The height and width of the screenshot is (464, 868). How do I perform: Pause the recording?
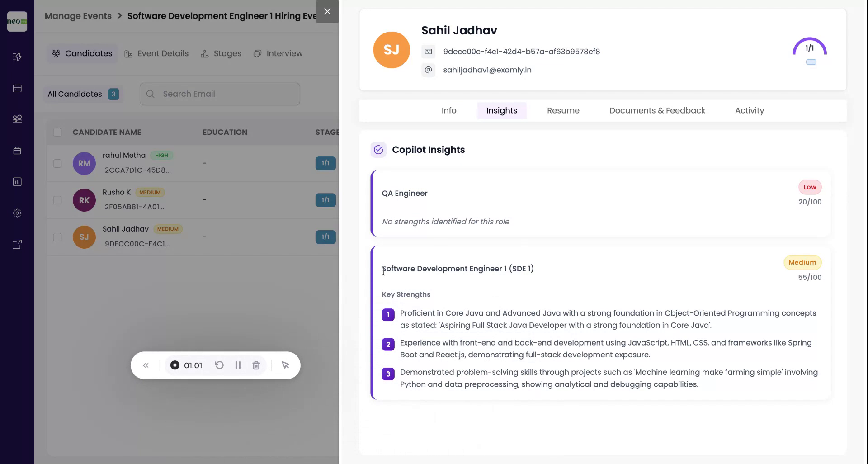pos(238,365)
